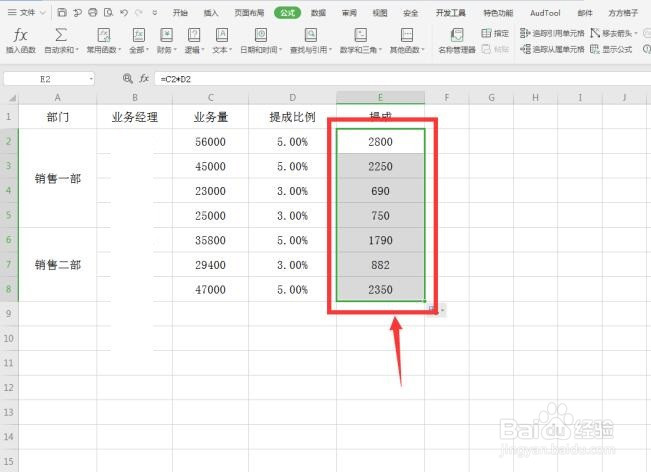
Task: Click 追踪从属单元格 trace dependents
Action: pyautogui.click(x=552, y=49)
